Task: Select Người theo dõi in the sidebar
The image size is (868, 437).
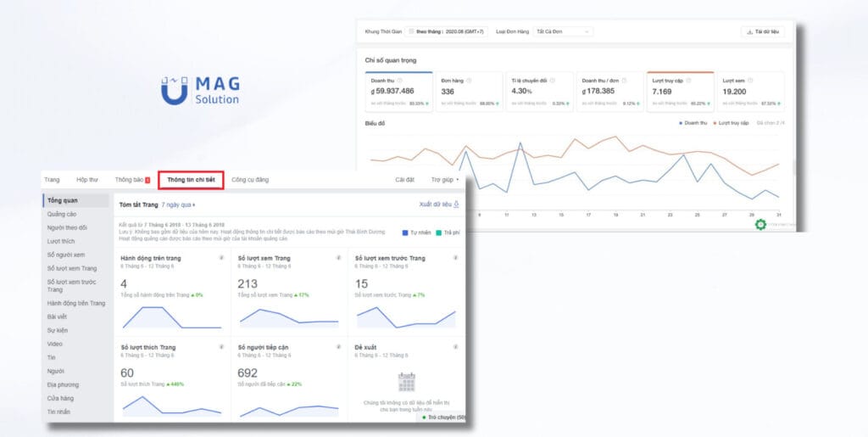Action: [67, 227]
